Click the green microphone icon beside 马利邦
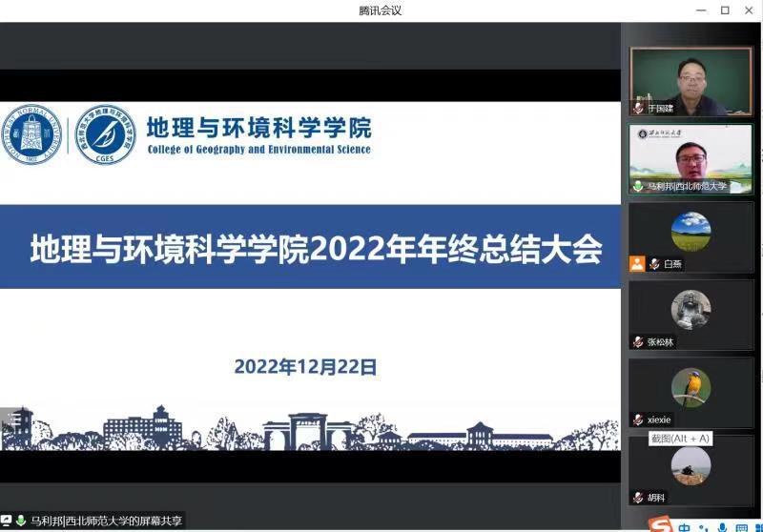 [638, 187]
